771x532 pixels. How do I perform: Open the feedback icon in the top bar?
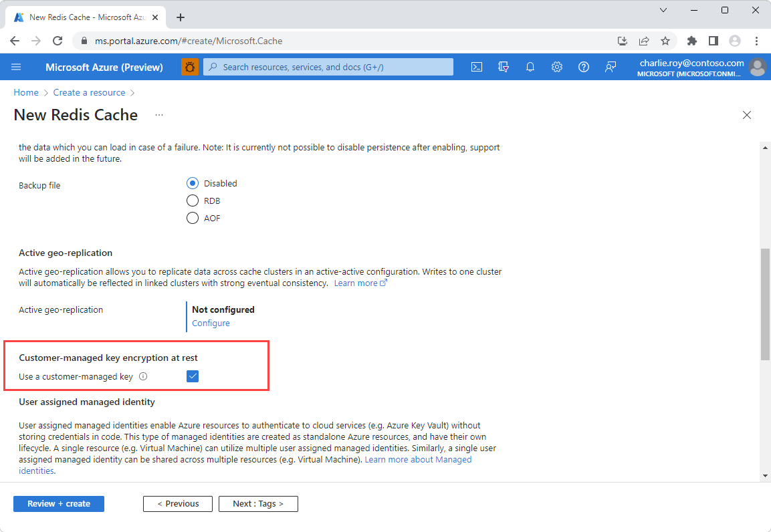(611, 67)
